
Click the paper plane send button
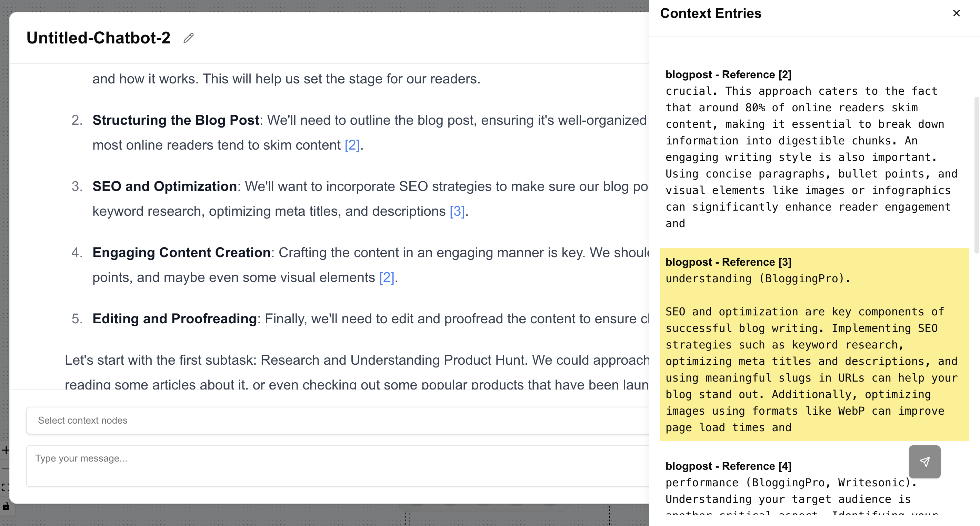coord(924,461)
